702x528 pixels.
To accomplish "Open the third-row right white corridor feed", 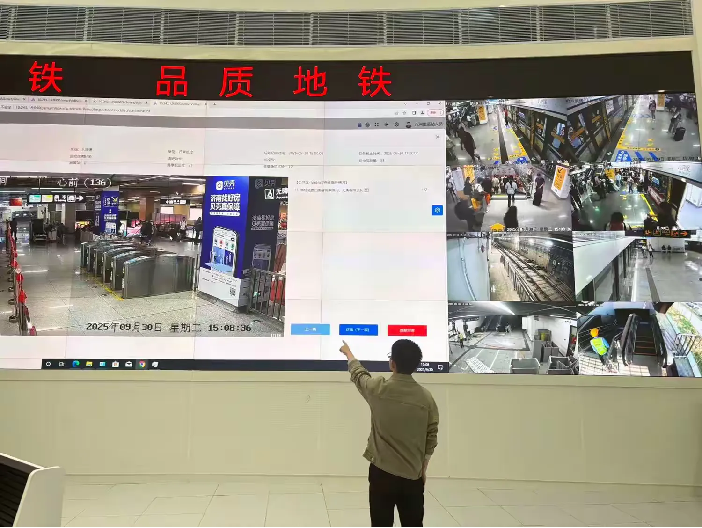I will [x=637, y=266].
